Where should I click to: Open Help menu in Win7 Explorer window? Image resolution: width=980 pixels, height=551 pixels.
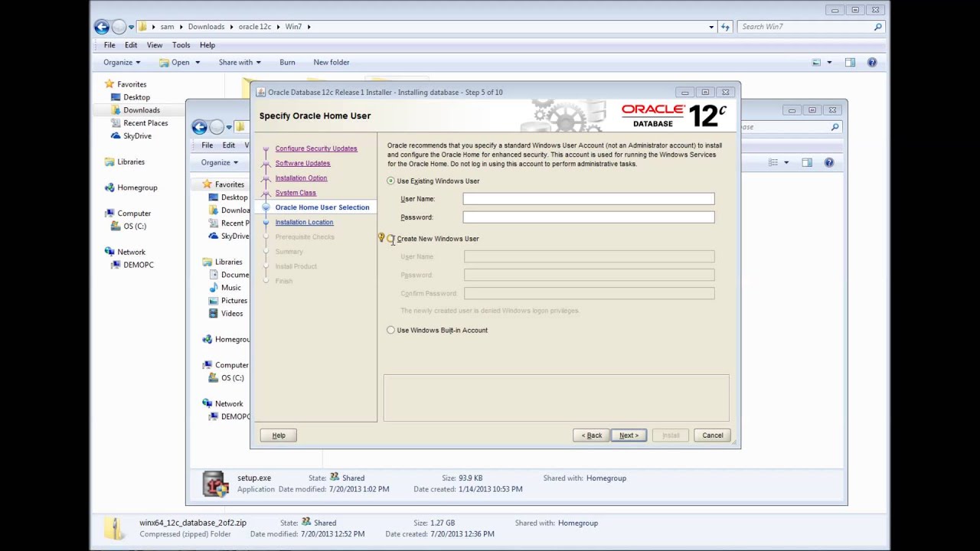(207, 45)
